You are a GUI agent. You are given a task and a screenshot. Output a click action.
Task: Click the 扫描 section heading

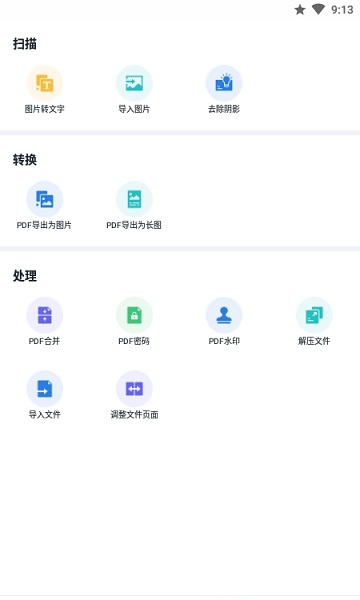[25, 44]
